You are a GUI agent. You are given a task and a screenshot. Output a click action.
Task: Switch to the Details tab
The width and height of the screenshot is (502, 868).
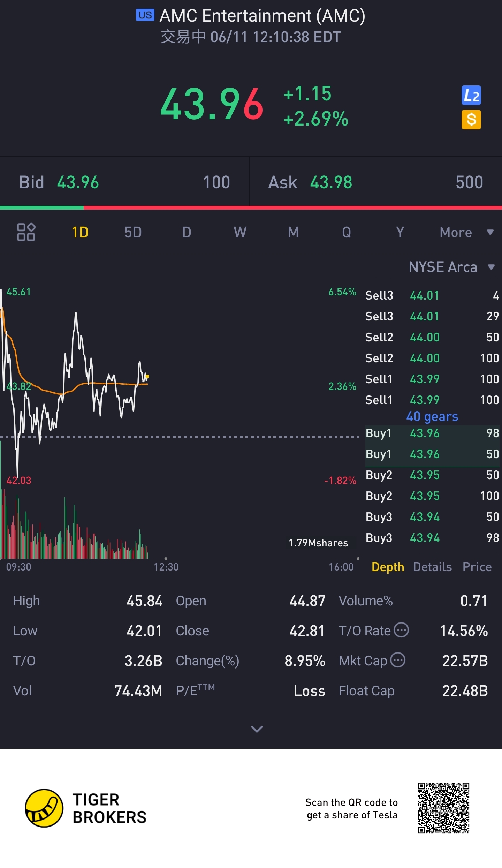click(x=432, y=567)
